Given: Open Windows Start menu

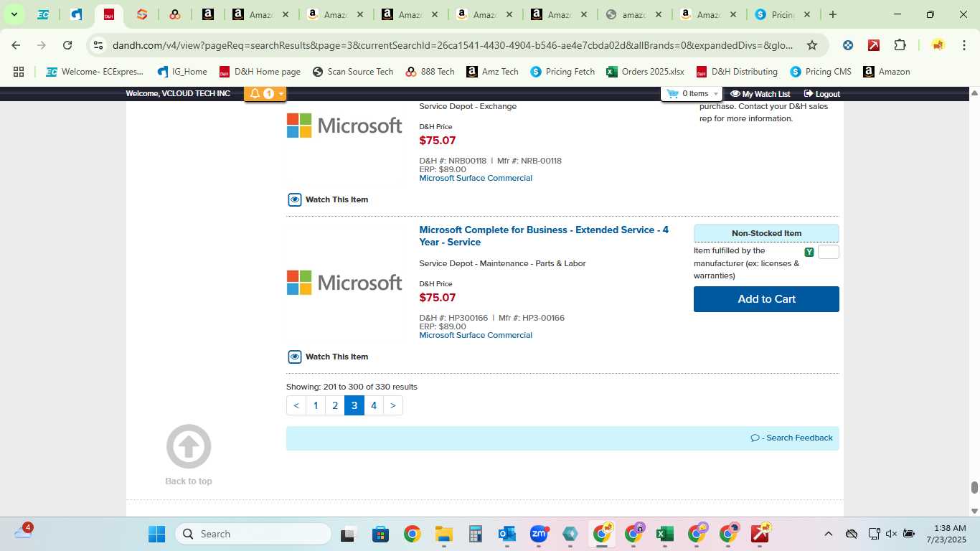Looking at the screenshot, I should pyautogui.click(x=156, y=534).
